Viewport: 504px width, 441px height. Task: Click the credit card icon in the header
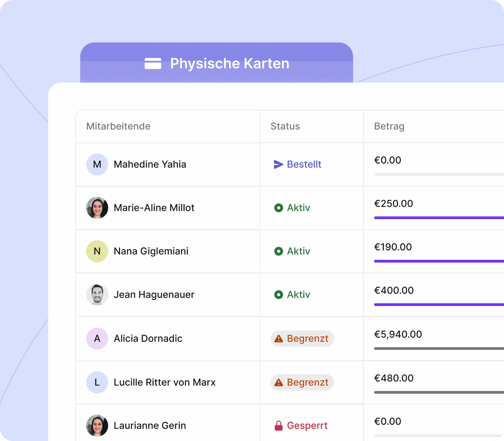(153, 63)
